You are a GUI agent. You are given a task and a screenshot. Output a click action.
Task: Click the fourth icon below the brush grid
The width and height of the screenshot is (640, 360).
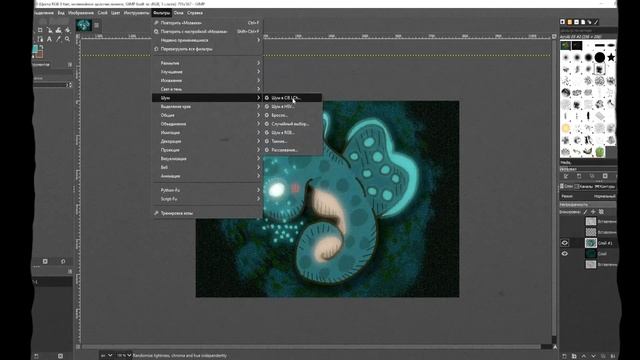(x=605, y=176)
